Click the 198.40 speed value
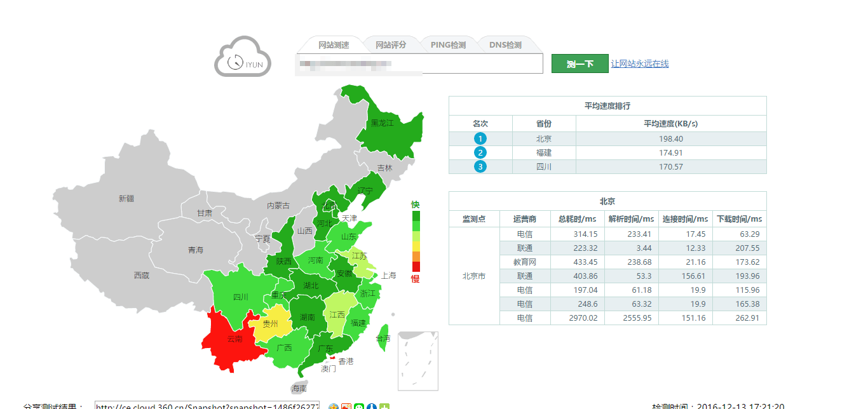 671,138
